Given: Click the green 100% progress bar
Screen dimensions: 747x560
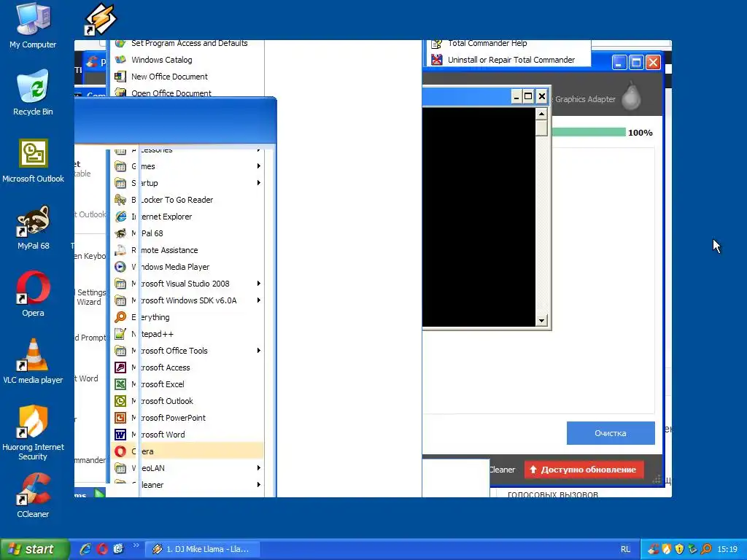Looking at the screenshot, I should (x=589, y=133).
